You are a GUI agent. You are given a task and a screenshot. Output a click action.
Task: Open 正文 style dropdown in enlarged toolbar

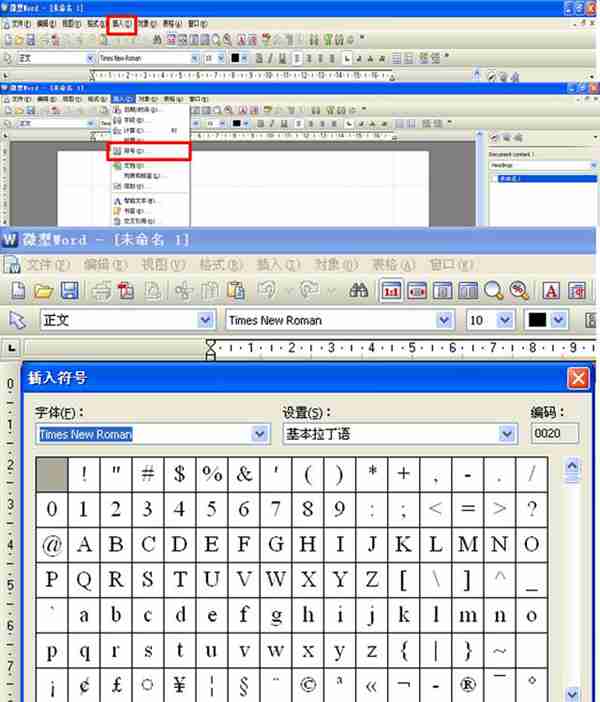point(205,320)
